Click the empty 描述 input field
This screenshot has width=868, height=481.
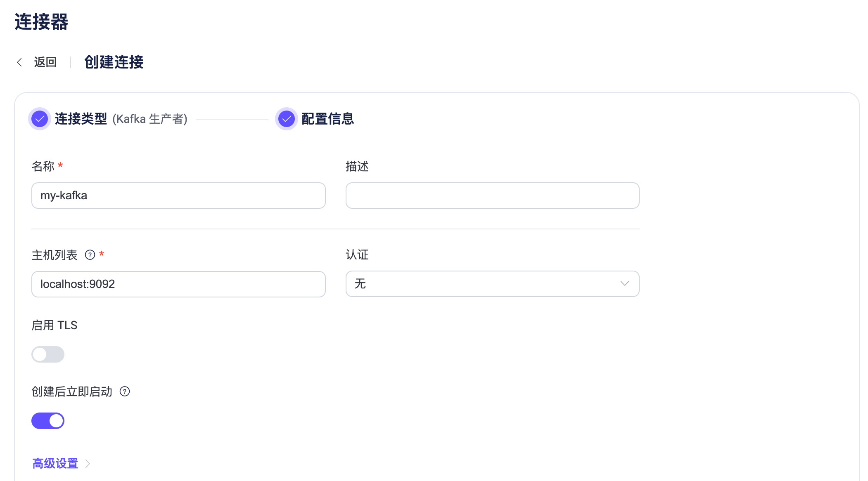(x=492, y=196)
